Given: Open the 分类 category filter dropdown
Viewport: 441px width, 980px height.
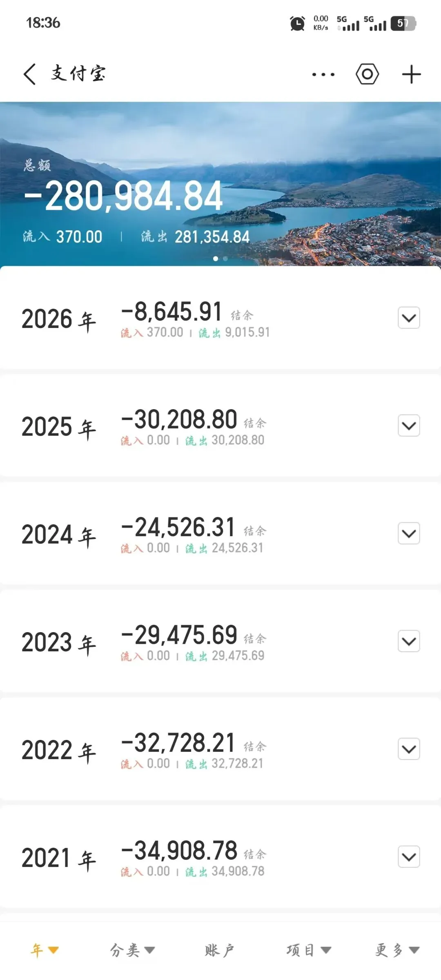Looking at the screenshot, I should [x=132, y=950].
